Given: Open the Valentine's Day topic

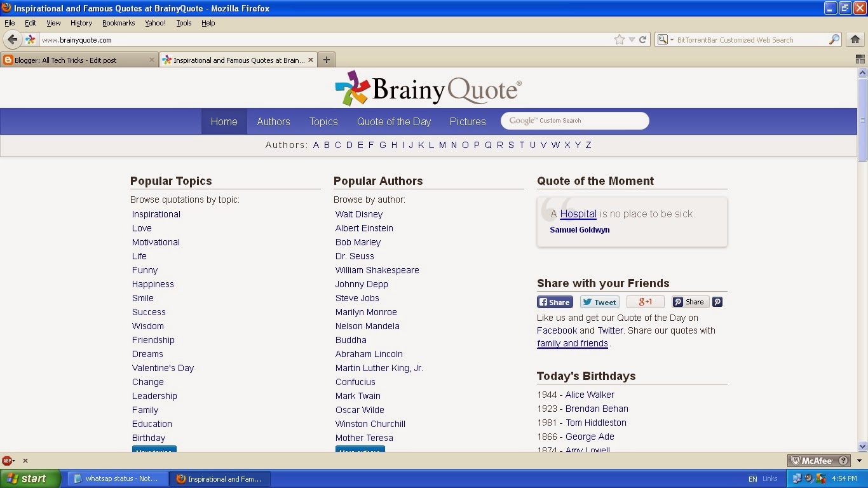Looking at the screenshot, I should (163, 368).
